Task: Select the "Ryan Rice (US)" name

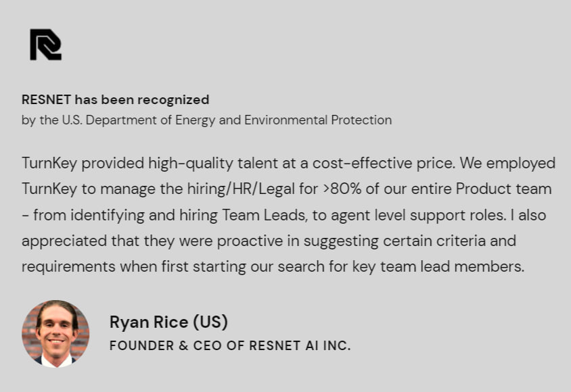Action: (168, 322)
